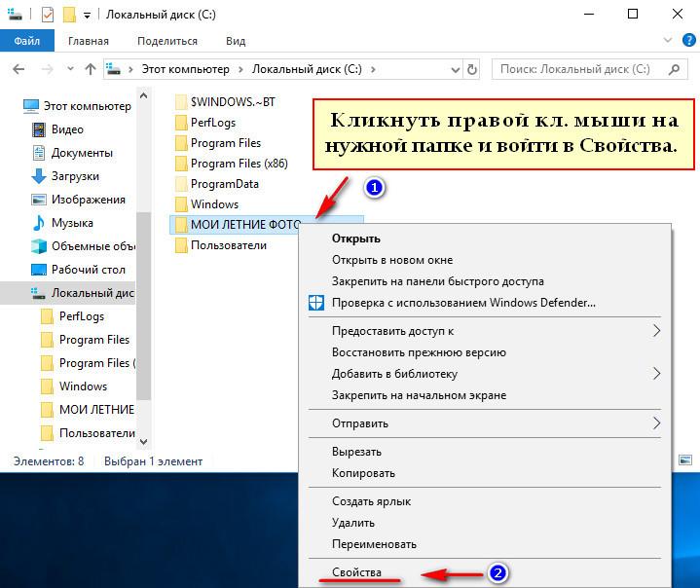Image resolution: width=700 pixels, height=588 pixels.
Task: Click the Forward navigation arrow
Action: [47, 69]
